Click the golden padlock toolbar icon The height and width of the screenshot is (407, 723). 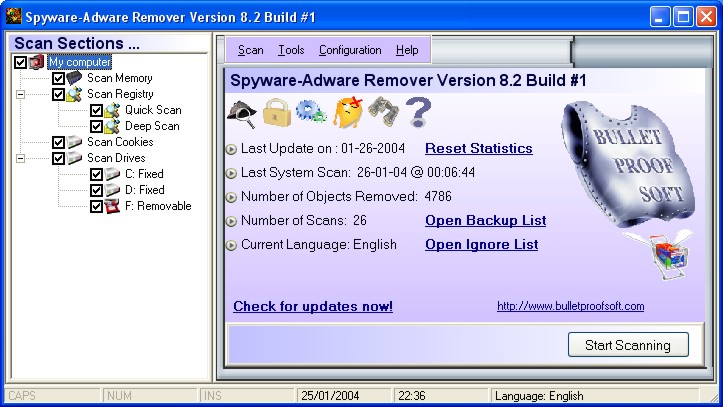[x=277, y=113]
